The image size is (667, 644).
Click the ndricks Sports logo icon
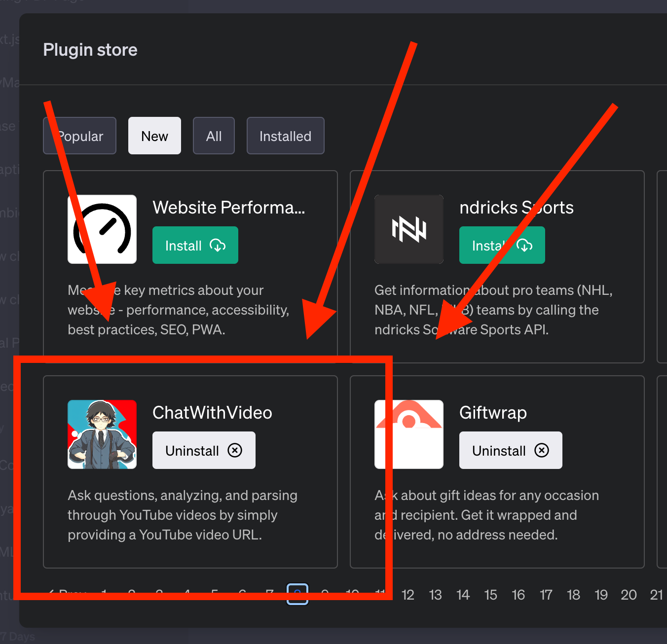coord(408,229)
